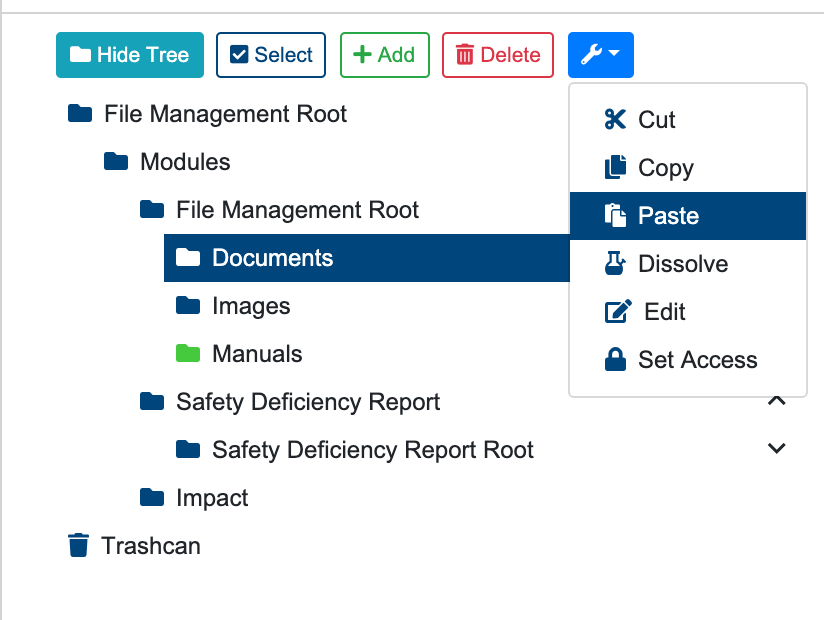Choose Copy from the tools menu
The width and height of the screenshot is (824, 620).
(688, 168)
